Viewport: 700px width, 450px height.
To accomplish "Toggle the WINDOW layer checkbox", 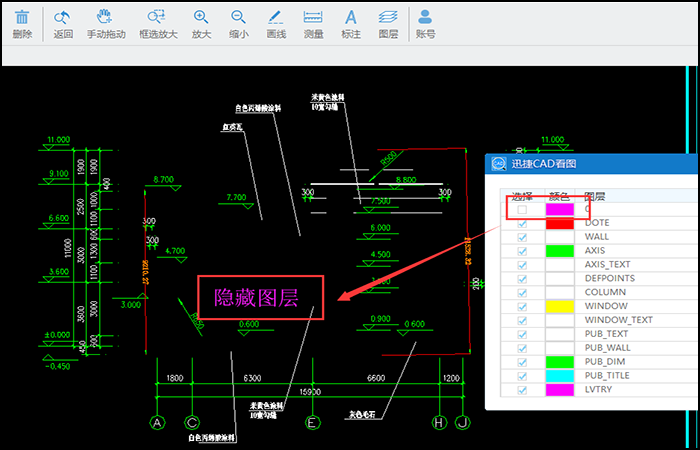I will pos(522,307).
